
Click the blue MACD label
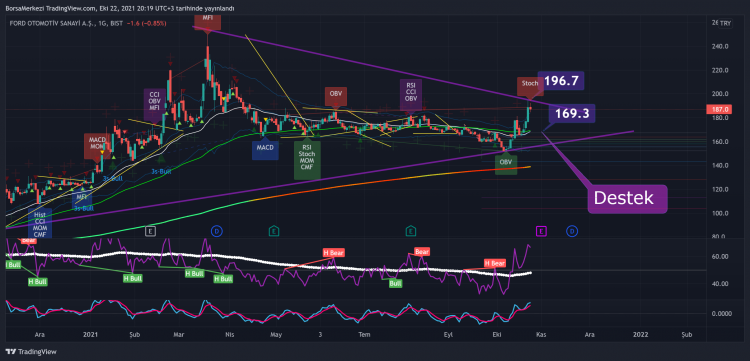coord(265,148)
